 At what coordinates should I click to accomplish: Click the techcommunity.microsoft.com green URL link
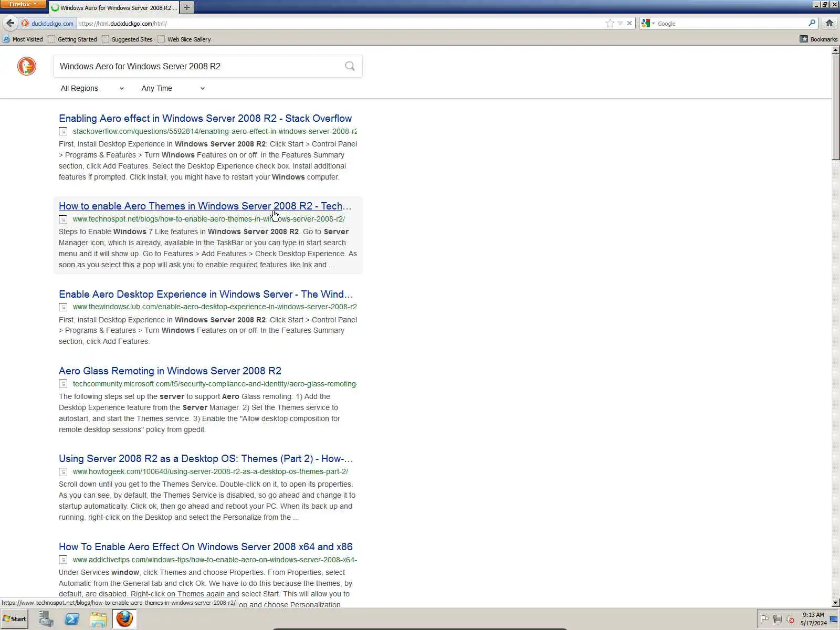click(x=215, y=384)
